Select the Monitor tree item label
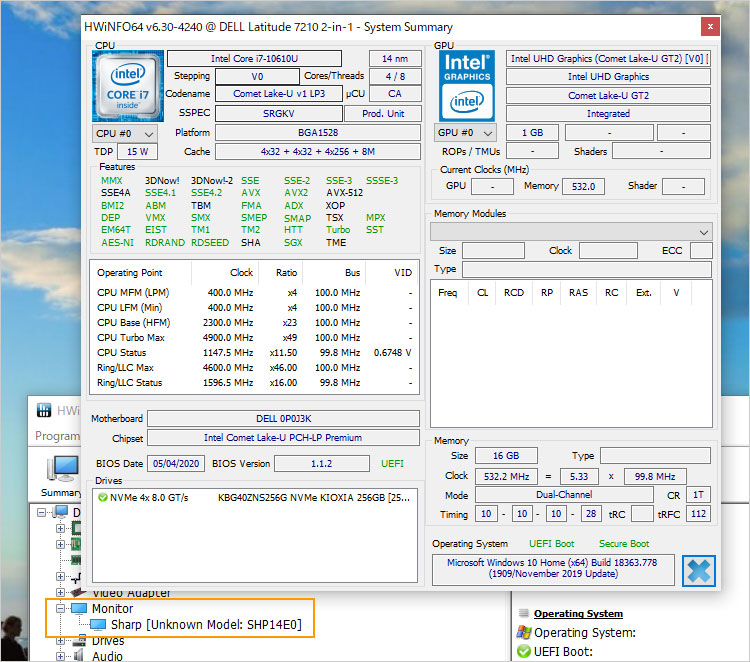750x662 pixels. click(112, 608)
